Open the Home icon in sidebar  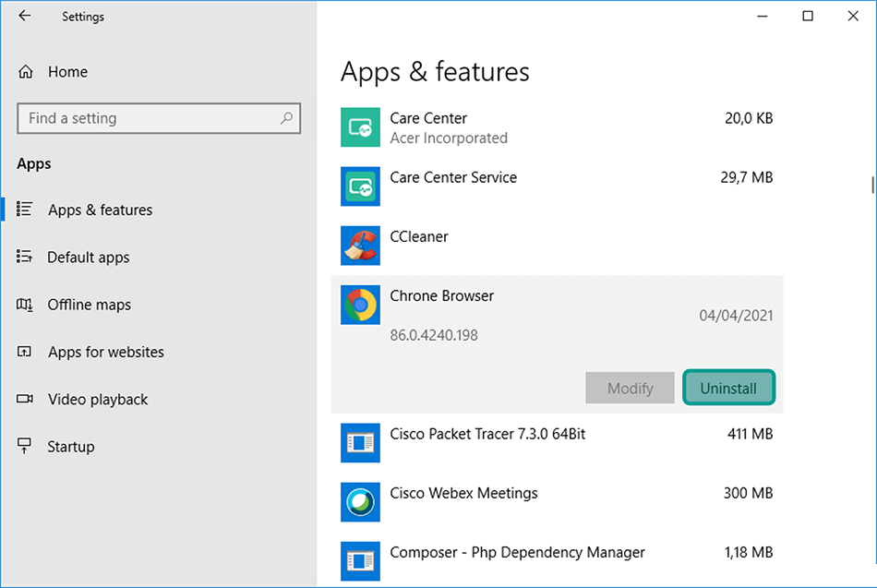click(x=26, y=72)
